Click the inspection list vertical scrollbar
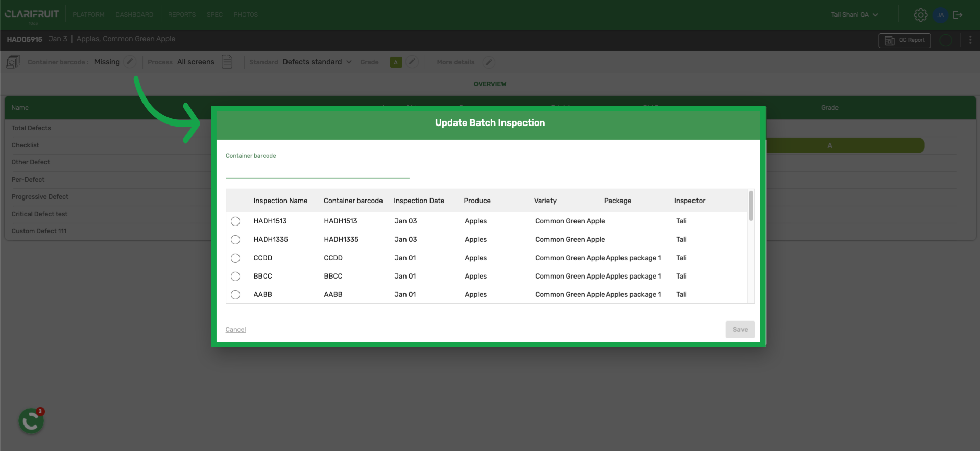The image size is (980, 451). point(751,206)
